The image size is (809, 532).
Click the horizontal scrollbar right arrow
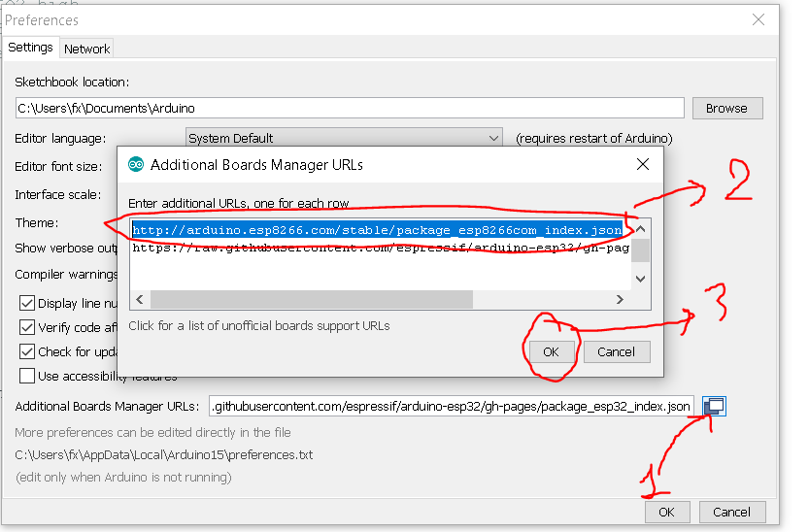[621, 300]
